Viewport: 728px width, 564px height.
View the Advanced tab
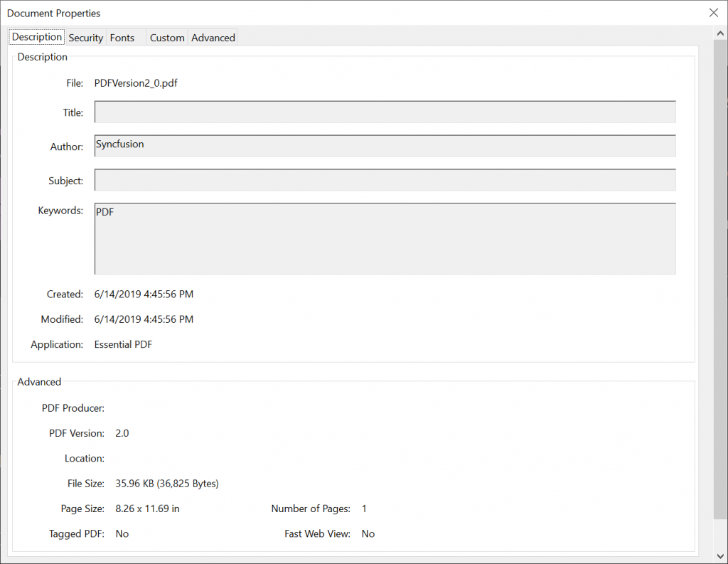coord(213,38)
